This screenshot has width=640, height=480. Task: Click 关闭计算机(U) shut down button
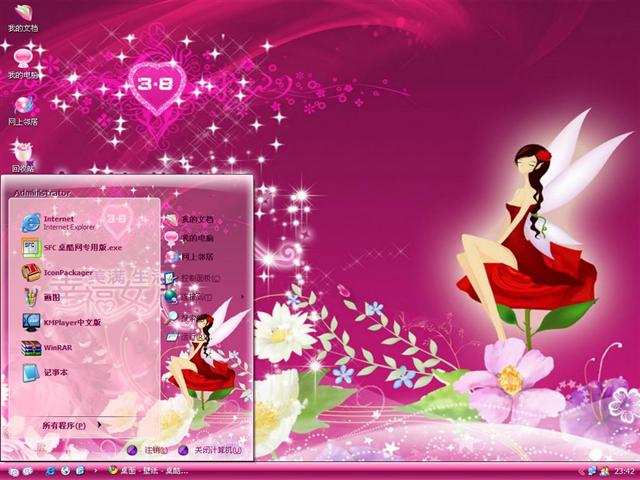(211, 450)
